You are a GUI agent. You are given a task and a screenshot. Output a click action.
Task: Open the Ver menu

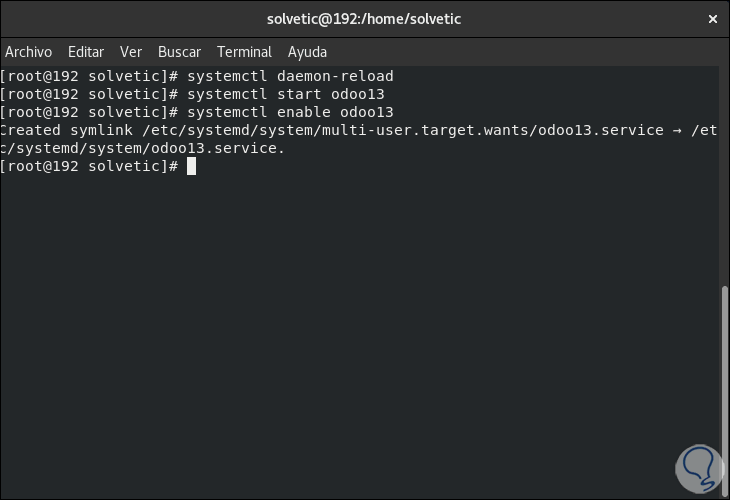click(131, 52)
